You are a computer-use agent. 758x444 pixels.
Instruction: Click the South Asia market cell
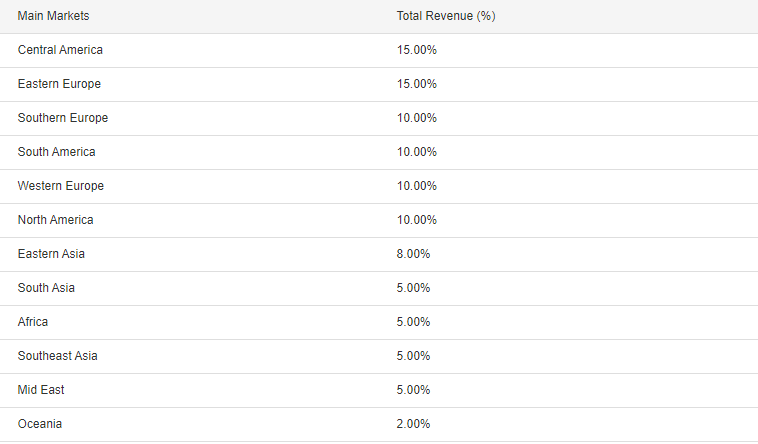[46, 288]
